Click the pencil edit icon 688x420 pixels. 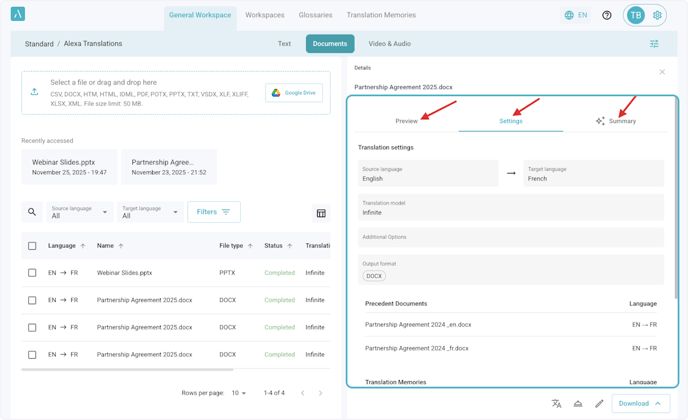(x=599, y=404)
